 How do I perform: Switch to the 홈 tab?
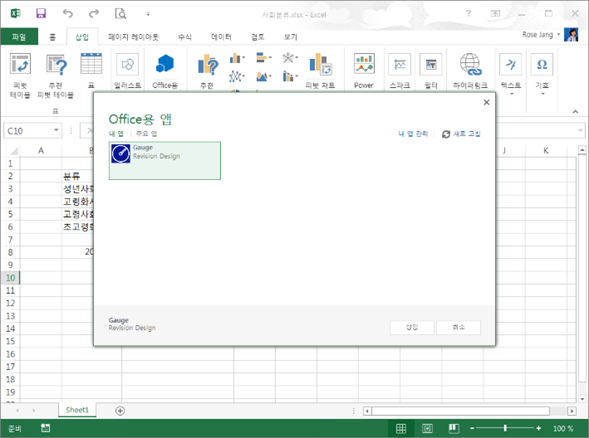click(52, 37)
